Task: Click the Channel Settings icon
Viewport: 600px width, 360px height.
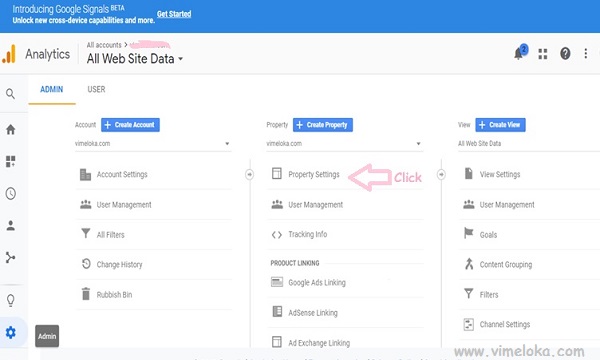Action: point(468,324)
